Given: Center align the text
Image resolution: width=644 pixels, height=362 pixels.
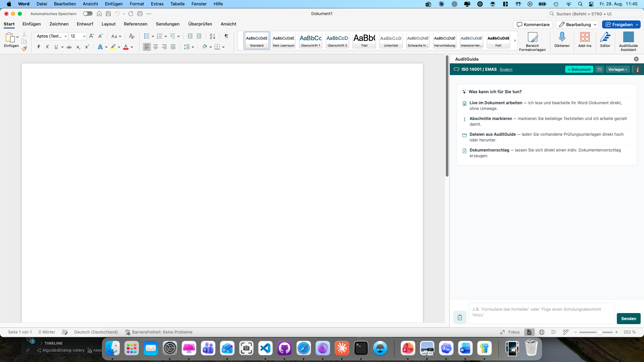Looking at the screenshot, I should click(x=156, y=47).
